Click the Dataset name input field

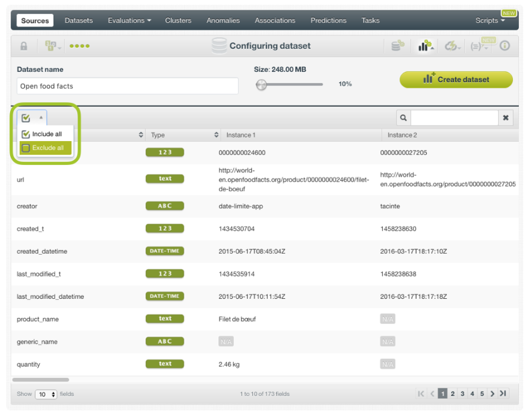pos(127,86)
